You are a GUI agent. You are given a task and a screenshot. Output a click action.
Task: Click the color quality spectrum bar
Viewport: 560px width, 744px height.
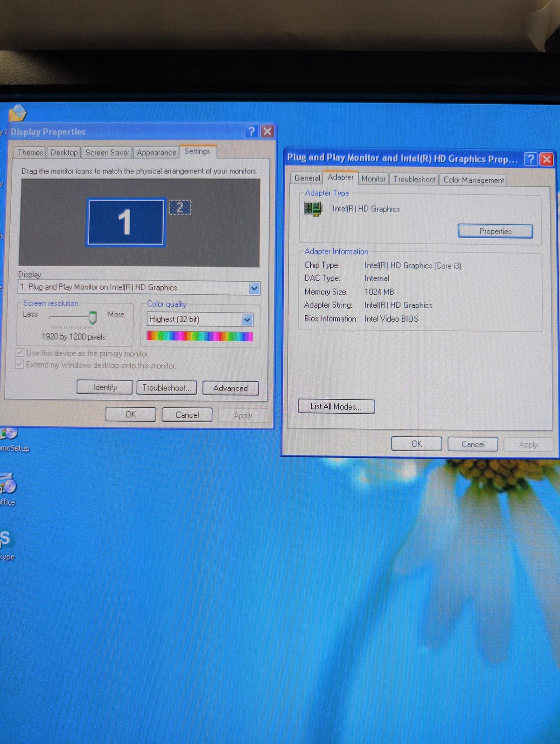coord(200,336)
